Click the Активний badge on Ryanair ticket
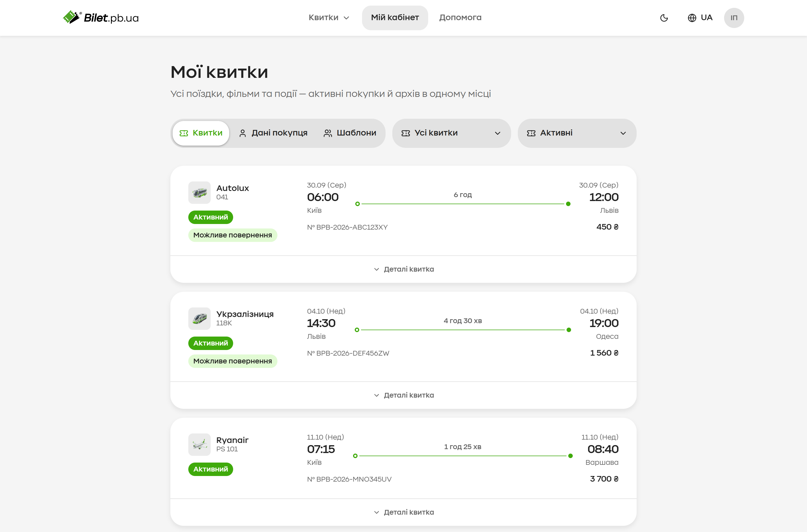 (210, 469)
